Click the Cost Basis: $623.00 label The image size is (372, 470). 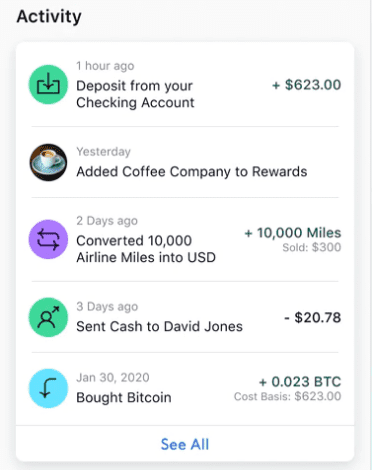(288, 396)
